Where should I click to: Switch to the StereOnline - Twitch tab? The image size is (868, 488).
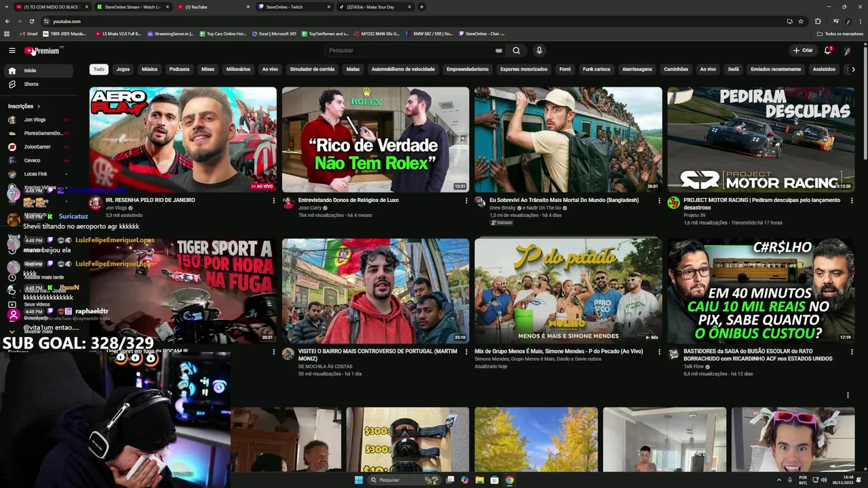pos(295,7)
